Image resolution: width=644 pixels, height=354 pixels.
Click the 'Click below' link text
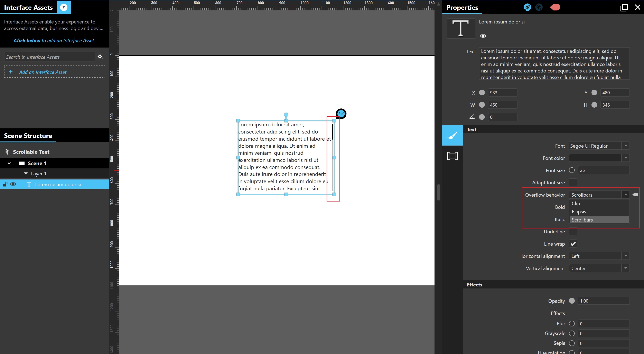point(27,40)
